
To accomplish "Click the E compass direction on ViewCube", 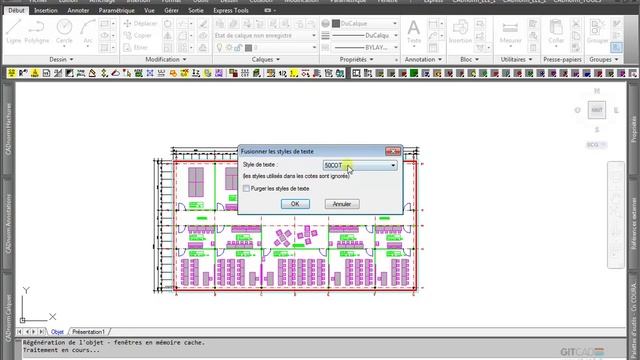I will 616,110.
